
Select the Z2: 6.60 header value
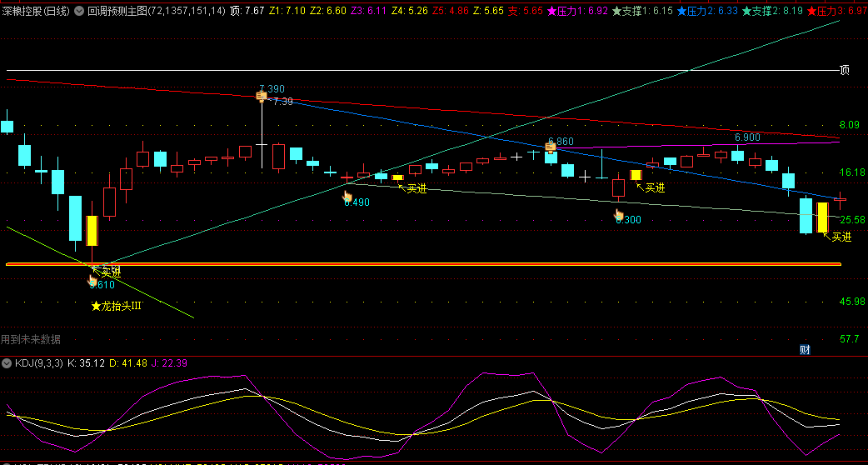tap(328, 10)
